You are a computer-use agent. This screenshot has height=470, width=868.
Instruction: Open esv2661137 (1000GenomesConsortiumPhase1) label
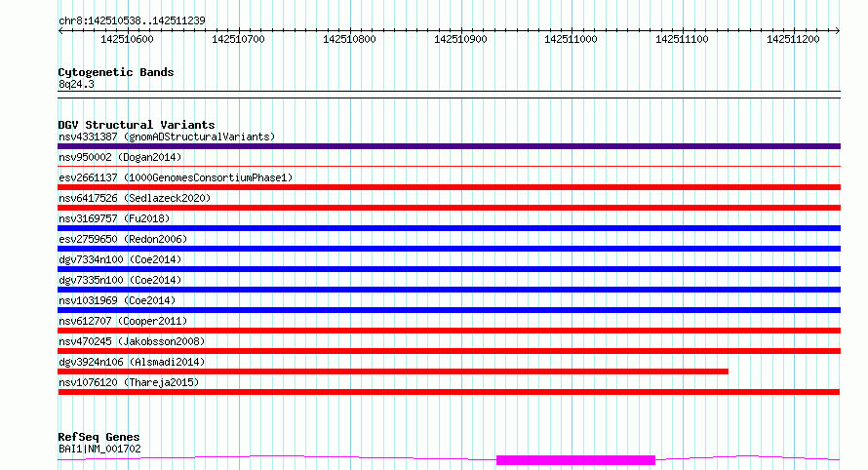pyautogui.click(x=176, y=177)
